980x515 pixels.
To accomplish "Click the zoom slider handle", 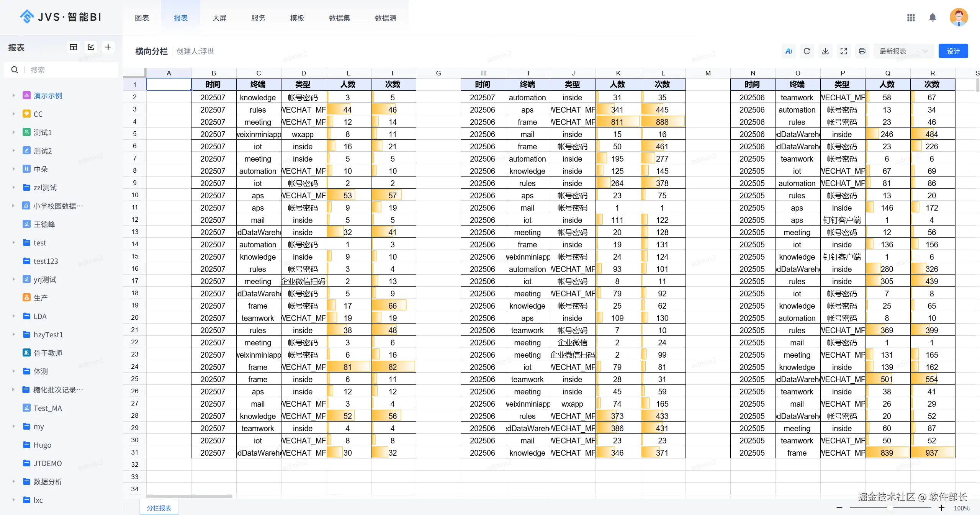I will [x=890, y=508].
